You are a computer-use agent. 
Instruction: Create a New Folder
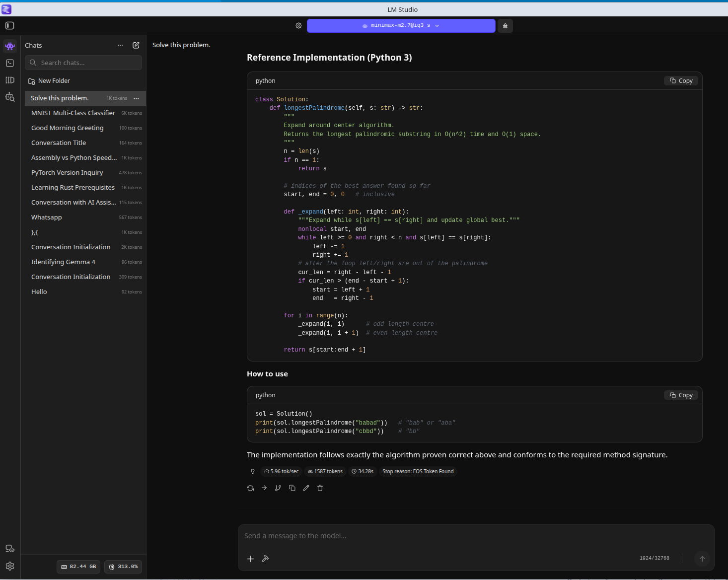[x=49, y=81]
